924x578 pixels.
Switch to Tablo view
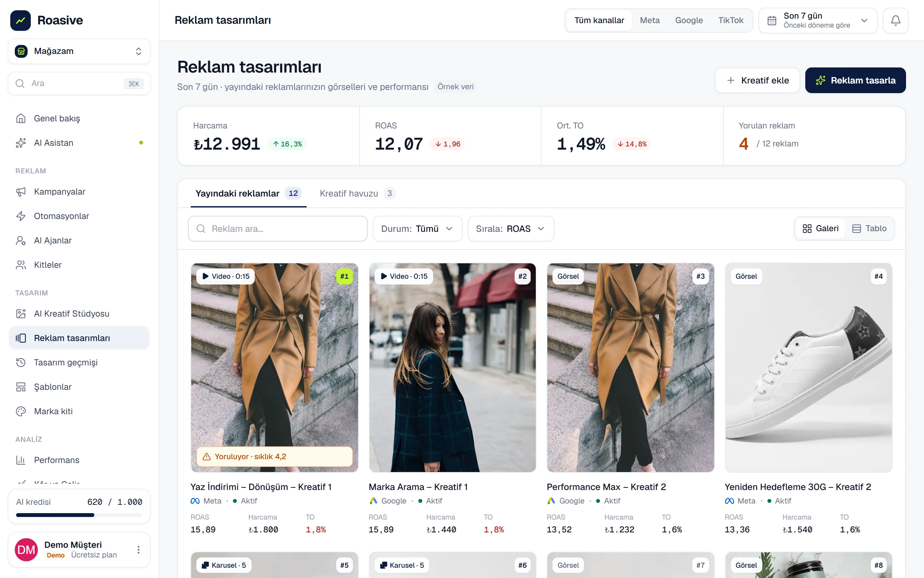pyautogui.click(x=869, y=229)
